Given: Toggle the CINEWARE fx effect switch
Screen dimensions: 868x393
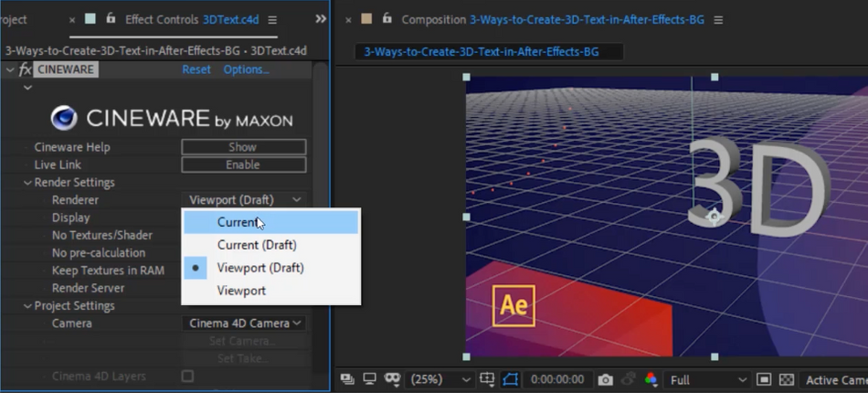Looking at the screenshot, I should pyautogui.click(x=25, y=69).
